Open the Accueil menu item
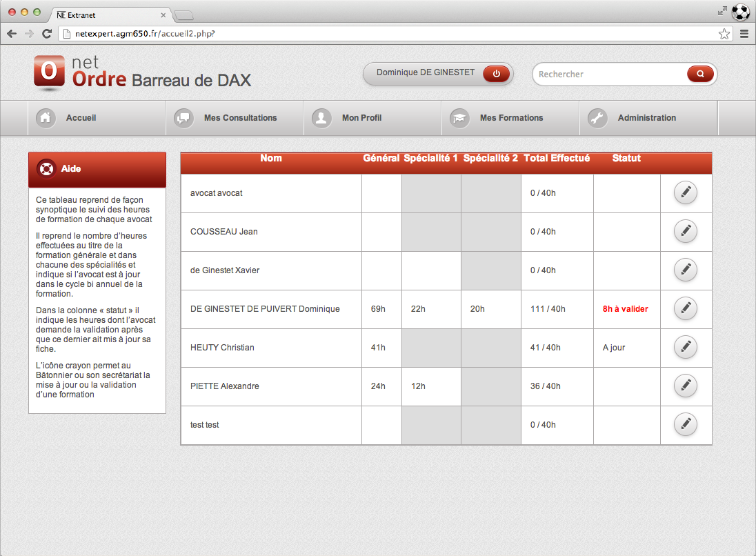The height and width of the screenshot is (556, 756). click(81, 118)
